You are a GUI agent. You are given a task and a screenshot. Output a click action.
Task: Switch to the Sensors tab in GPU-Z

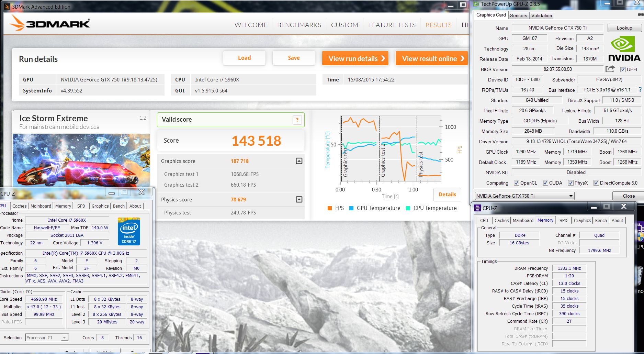518,15
